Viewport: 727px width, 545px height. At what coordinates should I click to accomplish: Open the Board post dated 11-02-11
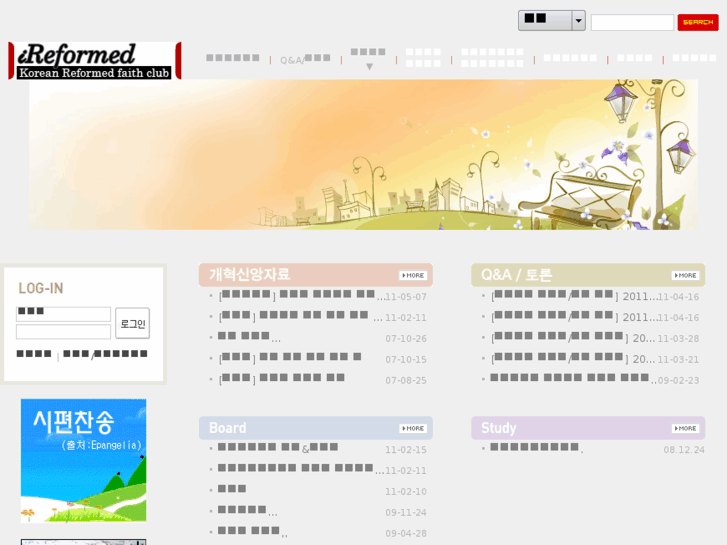[301, 469]
